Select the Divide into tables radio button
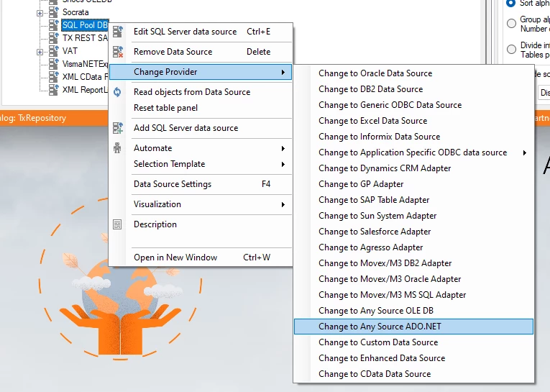 pos(511,50)
